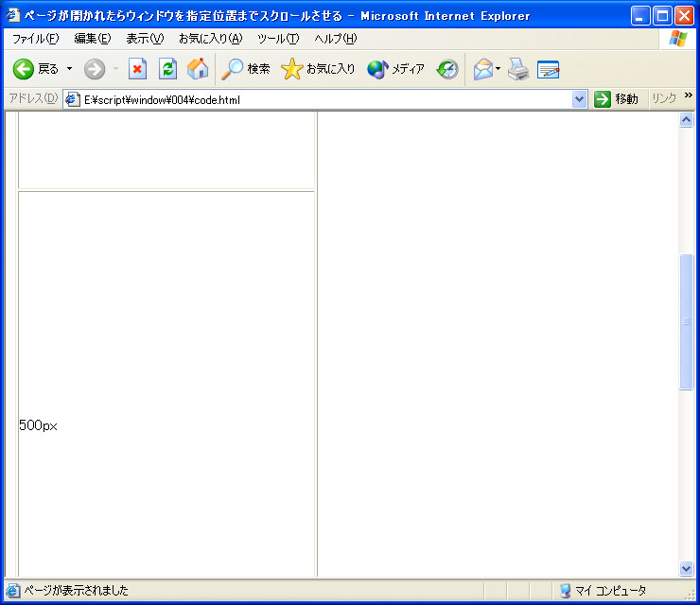Click the 移動 Go button
This screenshot has height=605, width=700.
616,99
